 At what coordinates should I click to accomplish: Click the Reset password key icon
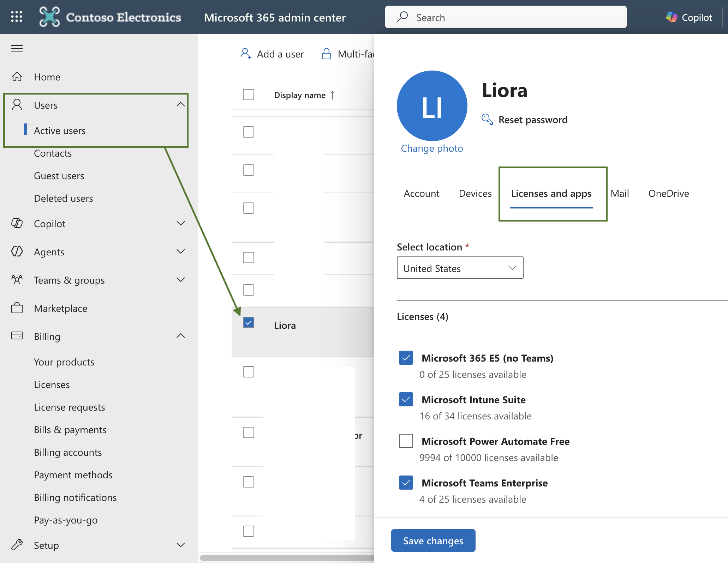pyautogui.click(x=487, y=119)
